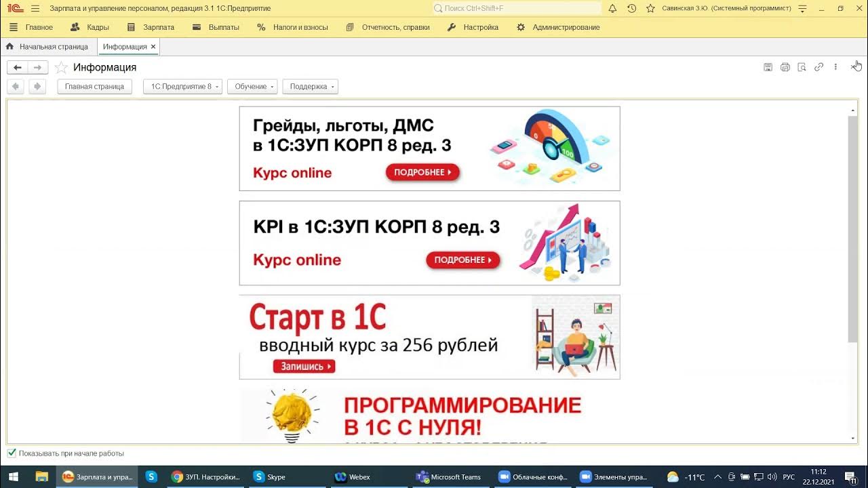Open Выплаты section menu
The image size is (868, 488).
pyautogui.click(x=216, y=27)
